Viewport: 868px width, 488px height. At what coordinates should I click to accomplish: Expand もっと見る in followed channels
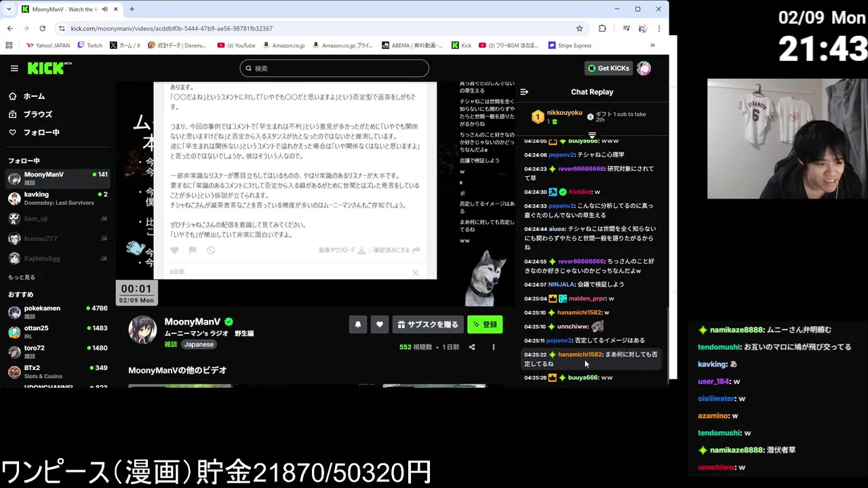(x=22, y=277)
